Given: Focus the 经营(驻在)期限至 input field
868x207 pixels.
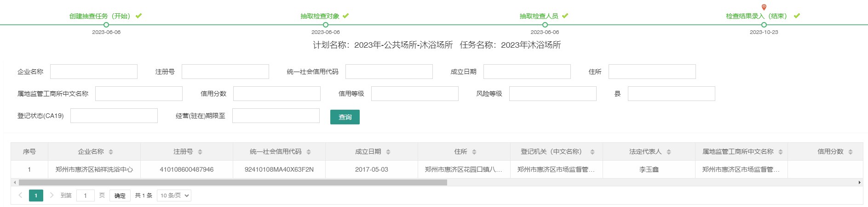Looking at the screenshot, I should 276,116.
